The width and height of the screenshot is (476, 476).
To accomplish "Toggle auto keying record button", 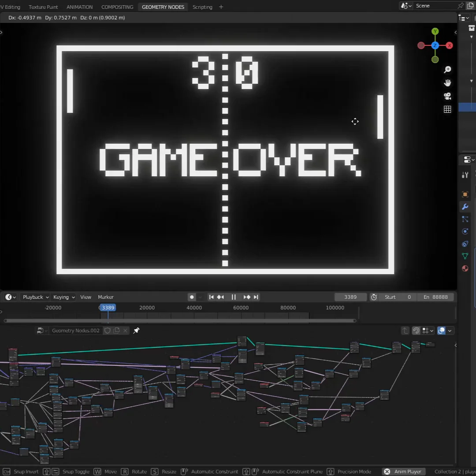I will (191, 297).
